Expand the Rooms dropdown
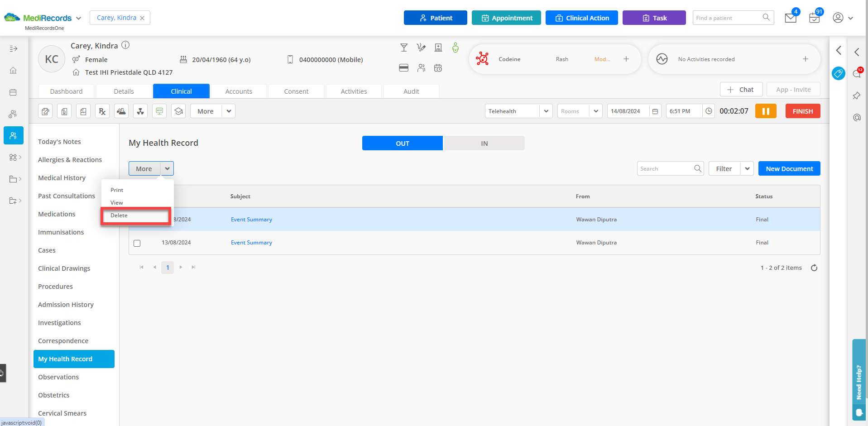This screenshot has height=426, width=868. 595,111
